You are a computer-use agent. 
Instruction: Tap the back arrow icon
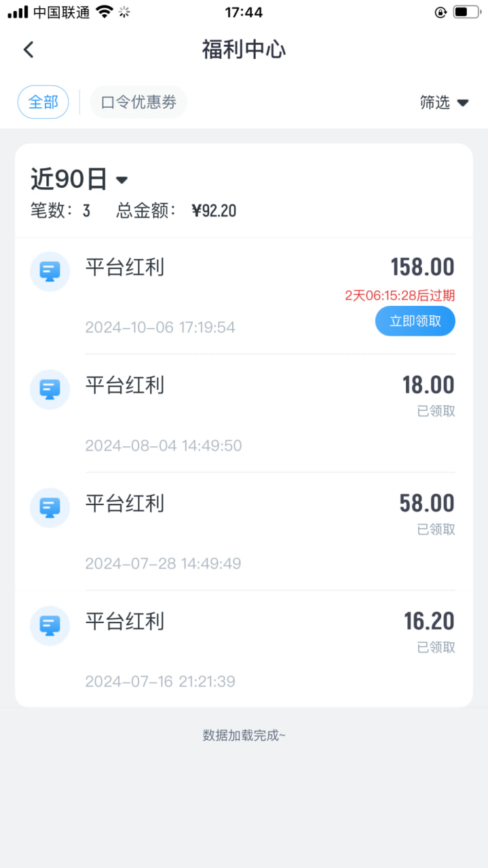click(x=29, y=50)
